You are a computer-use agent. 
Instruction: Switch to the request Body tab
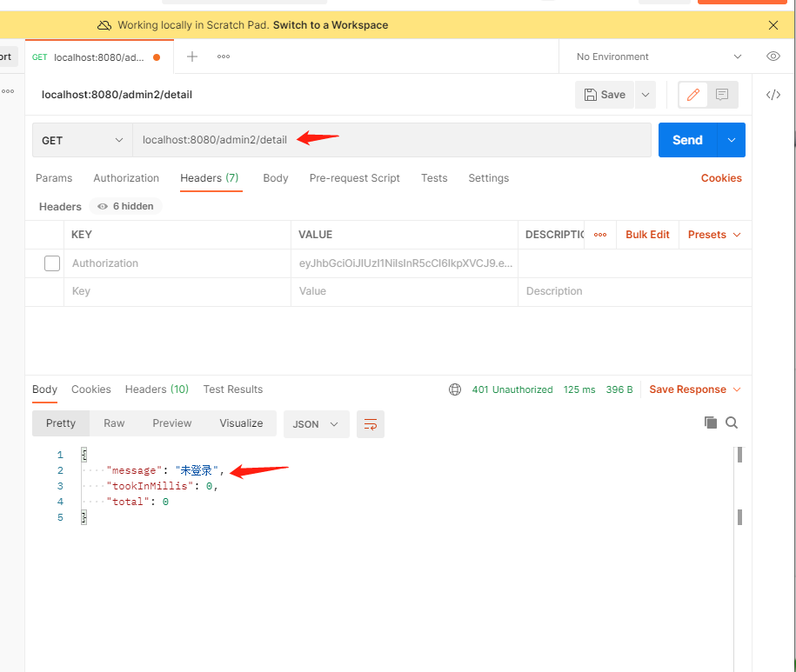pos(276,178)
